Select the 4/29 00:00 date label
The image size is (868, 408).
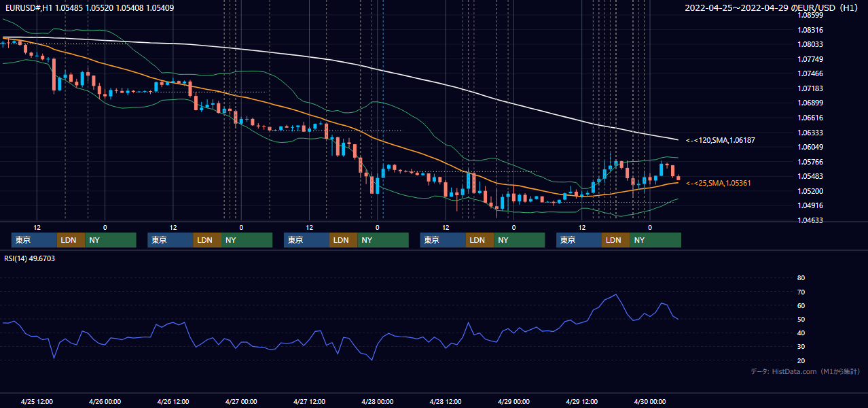coord(513,401)
